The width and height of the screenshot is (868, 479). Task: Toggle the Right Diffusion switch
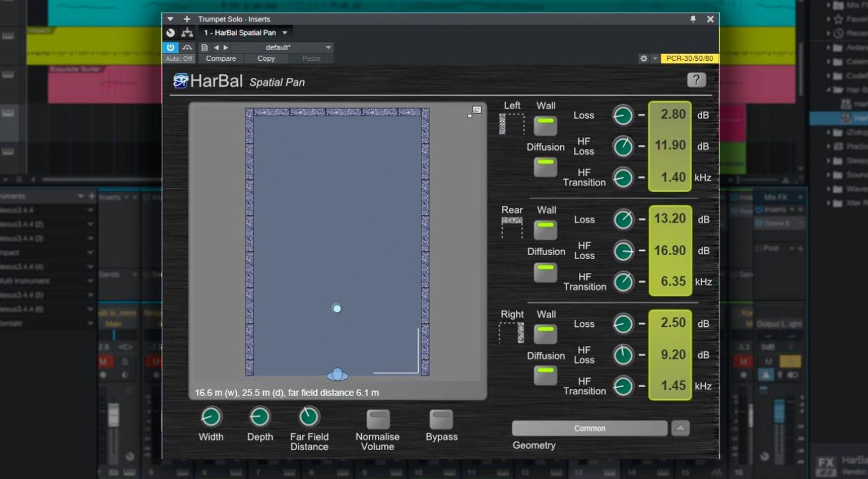(x=545, y=375)
